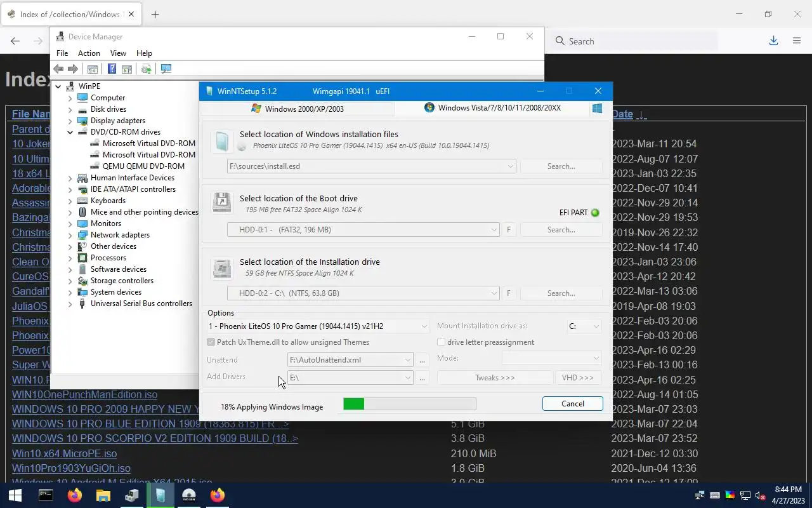Open the Mount Installation drive C: dropdown
Image resolution: width=812 pixels, height=508 pixels.
[x=584, y=326]
